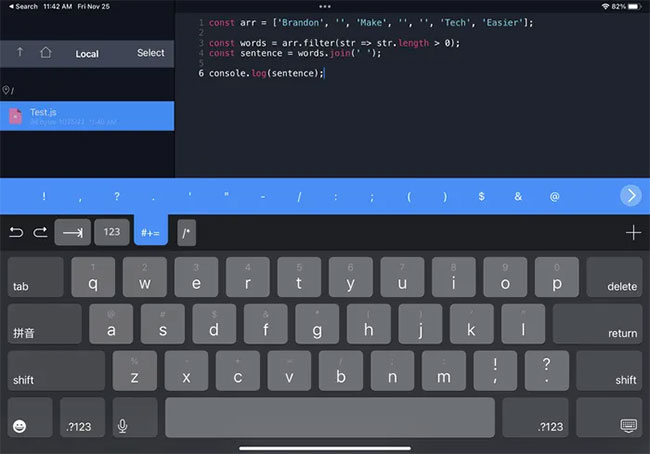Add a new snippet with plus icon

[633, 233]
